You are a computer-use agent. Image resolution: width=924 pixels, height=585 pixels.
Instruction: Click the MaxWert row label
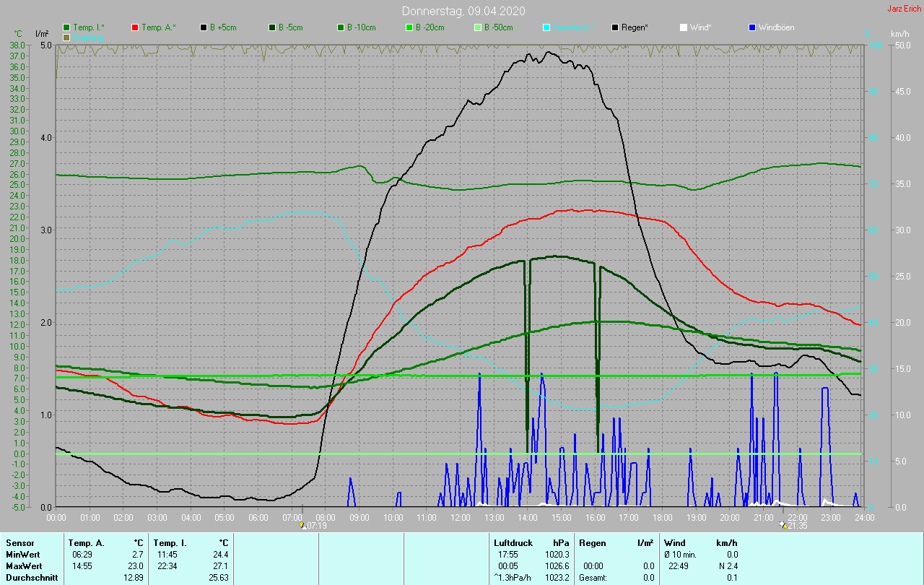(x=24, y=566)
